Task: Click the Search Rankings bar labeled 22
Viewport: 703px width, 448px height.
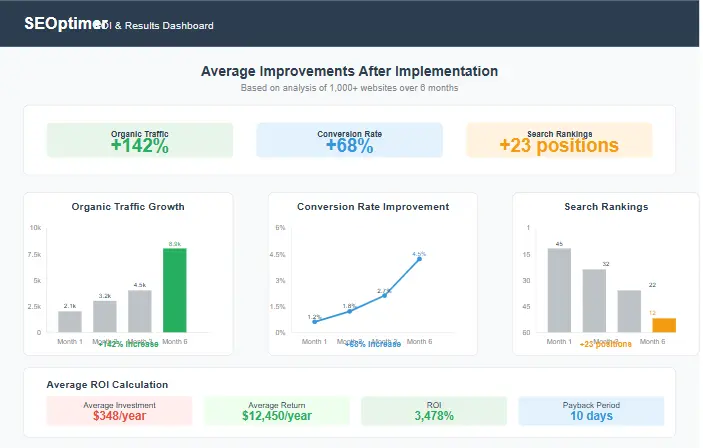Action: (x=629, y=311)
